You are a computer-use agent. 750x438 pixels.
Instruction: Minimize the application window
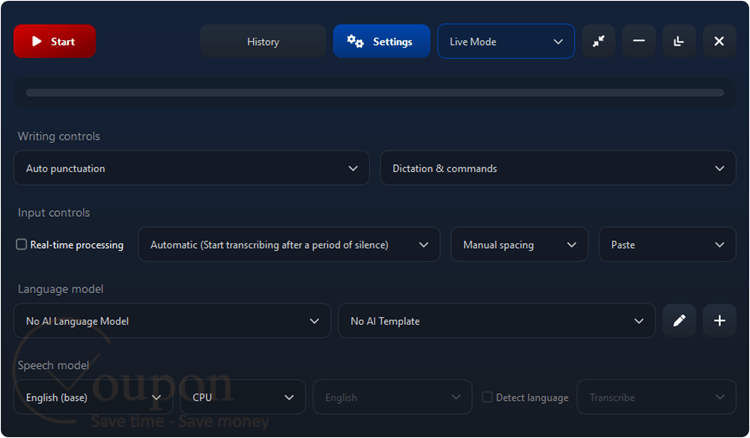[639, 42]
